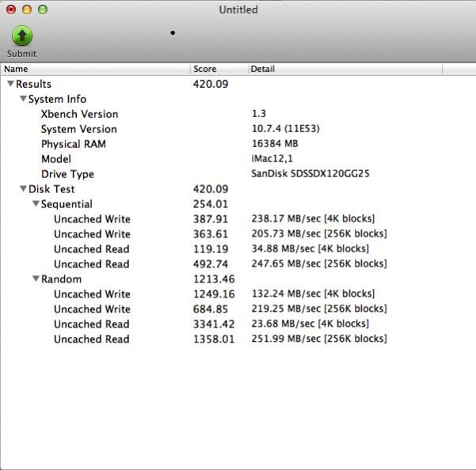Image resolution: width=476 pixels, height=470 pixels.
Task: Select Uncached Write row scoring 387.91
Action: pos(238,219)
